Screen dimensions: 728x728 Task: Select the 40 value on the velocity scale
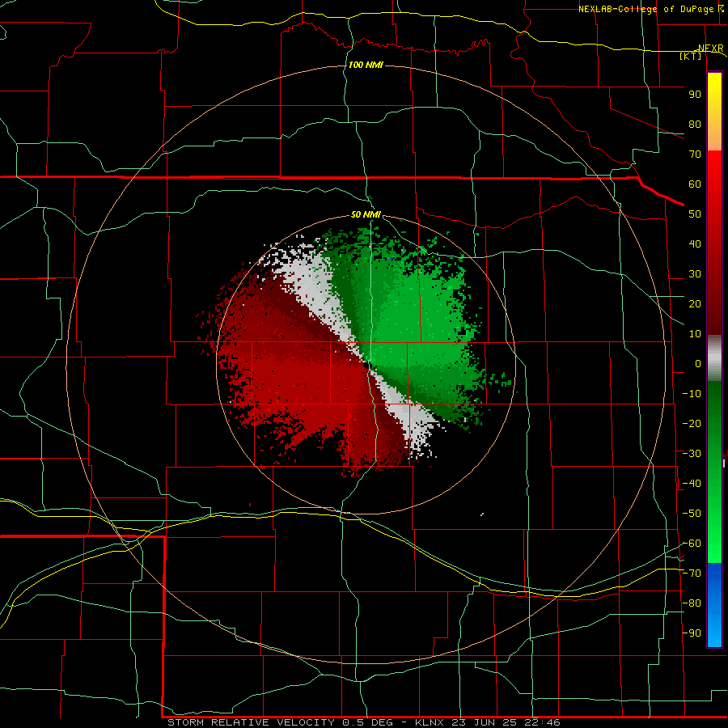click(x=695, y=243)
